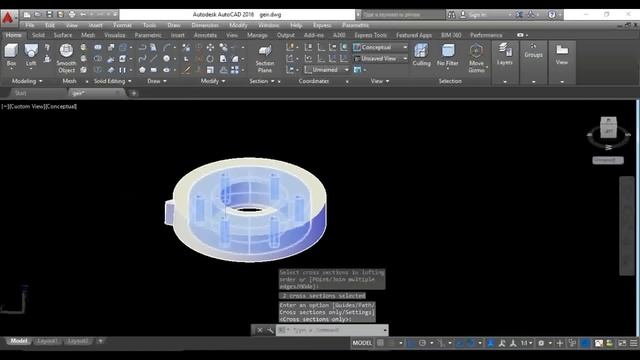
Task: Click the New drawing icon in quick access
Action: tap(27, 14)
